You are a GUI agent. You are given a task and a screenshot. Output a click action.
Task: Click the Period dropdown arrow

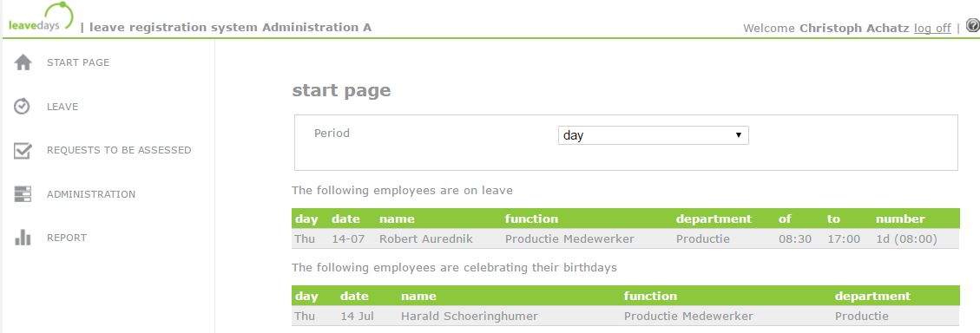tap(738, 135)
